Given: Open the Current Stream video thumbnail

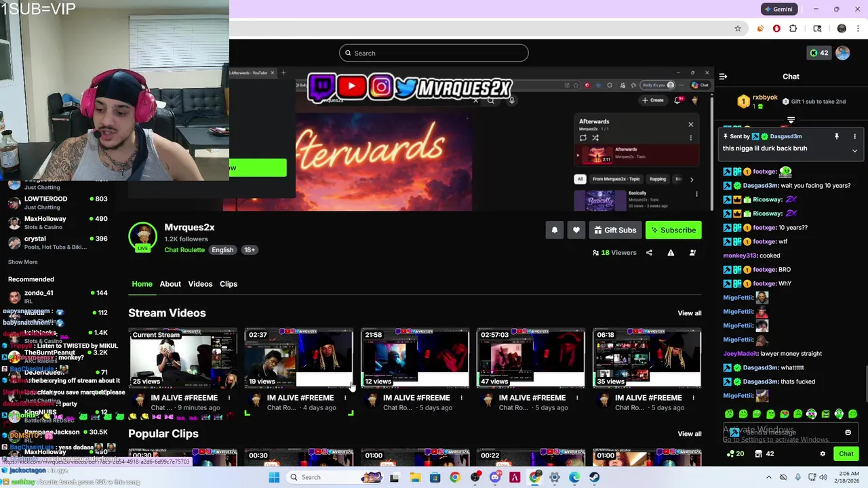Looking at the screenshot, I should pos(183,358).
